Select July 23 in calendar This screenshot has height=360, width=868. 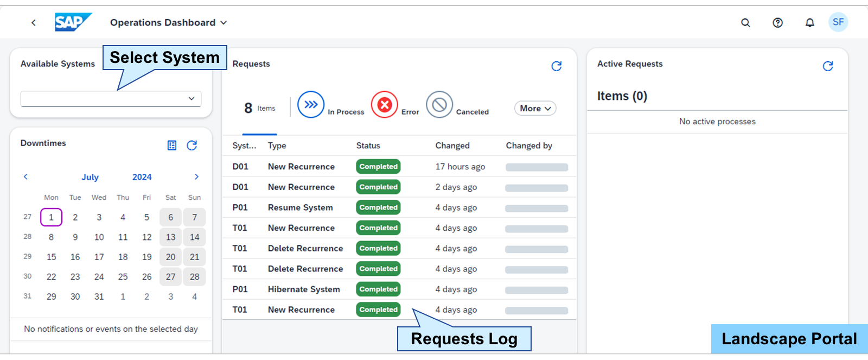point(75,277)
